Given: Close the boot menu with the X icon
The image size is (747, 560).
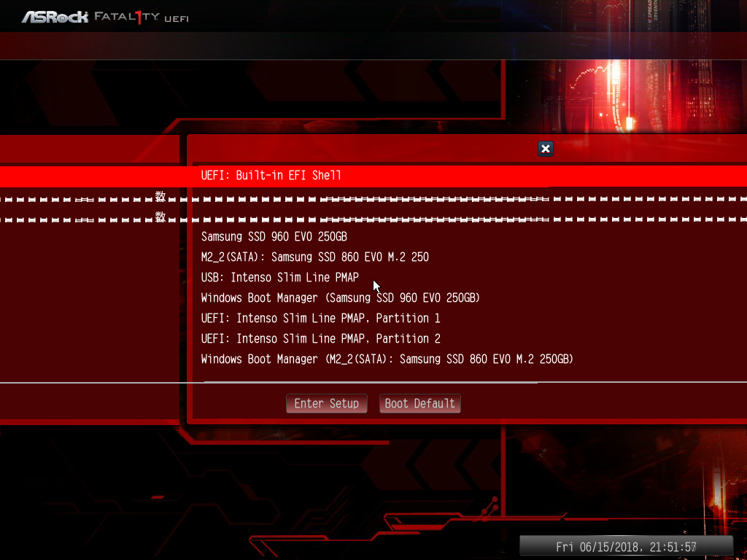Looking at the screenshot, I should (x=546, y=149).
